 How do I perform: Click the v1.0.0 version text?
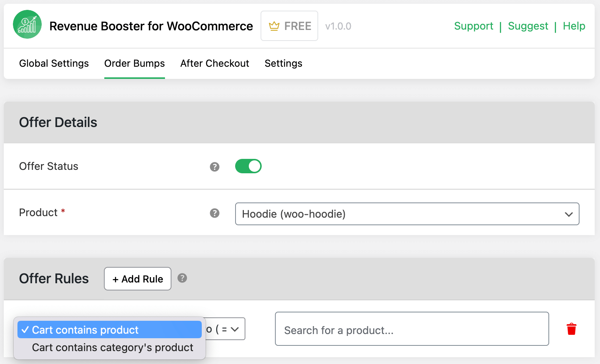tap(338, 26)
